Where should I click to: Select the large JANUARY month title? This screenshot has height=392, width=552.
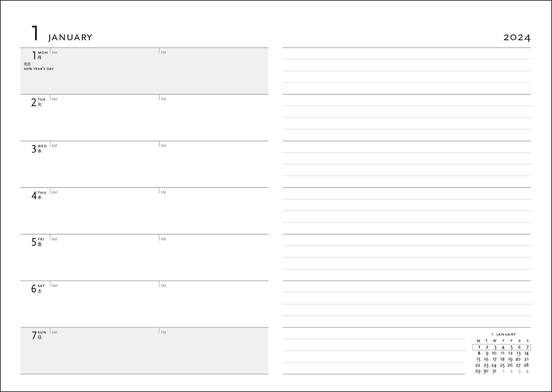[x=70, y=37]
